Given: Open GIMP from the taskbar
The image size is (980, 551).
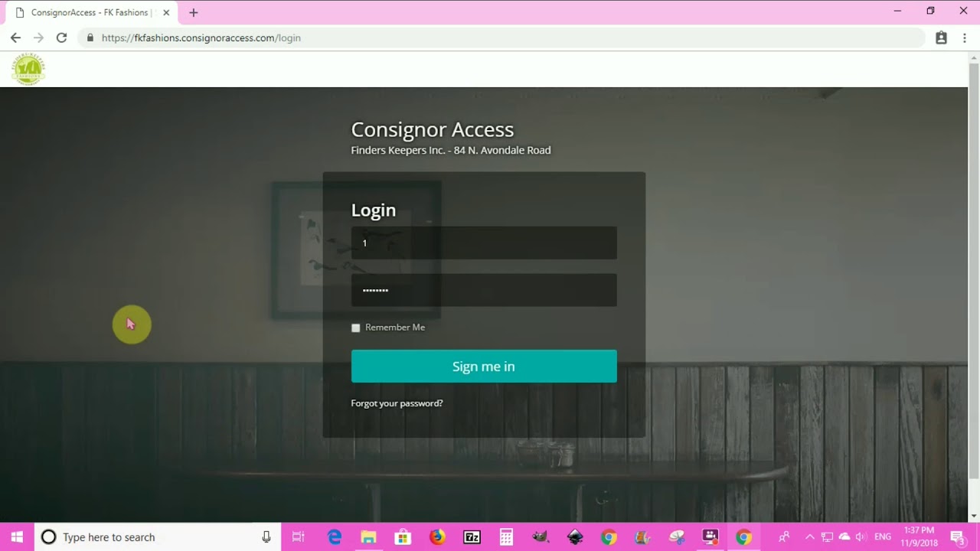Looking at the screenshot, I should (541, 537).
